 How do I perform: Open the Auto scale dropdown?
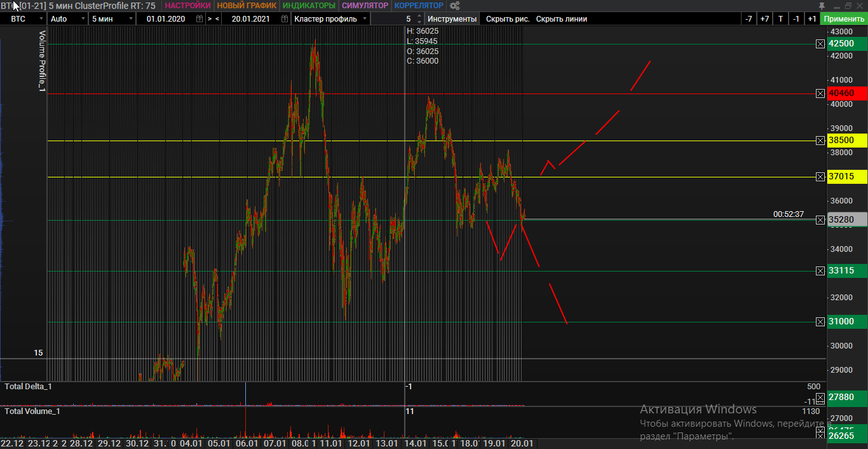83,19
